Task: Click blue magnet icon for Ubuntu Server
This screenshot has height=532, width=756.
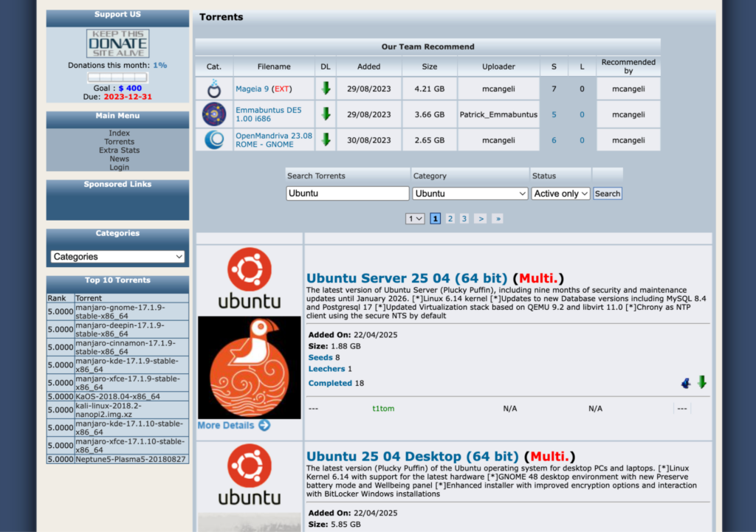Action: point(686,383)
